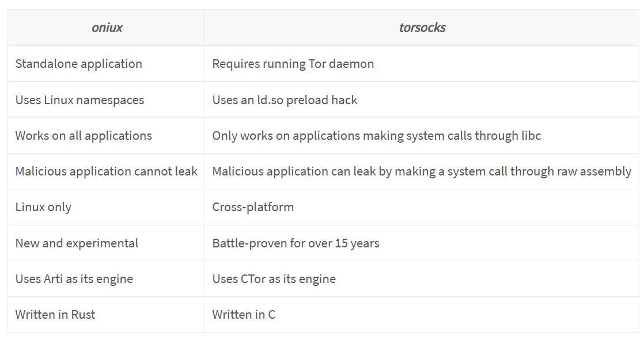Image resolution: width=644 pixels, height=340 pixels.
Task: Select the 'Linux only' cell
Action: coord(43,207)
